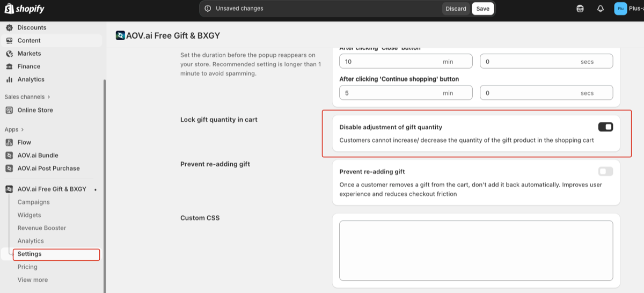Click View more in sidebar
The height and width of the screenshot is (293, 644).
coord(32,280)
